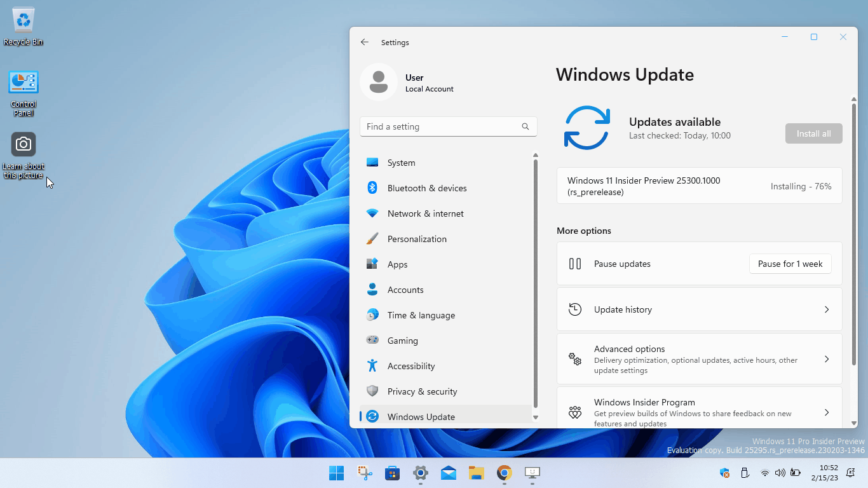The height and width of the screenshot is (488, 868).
Task: Go back using the Settings back arrow
Action: 365,42
